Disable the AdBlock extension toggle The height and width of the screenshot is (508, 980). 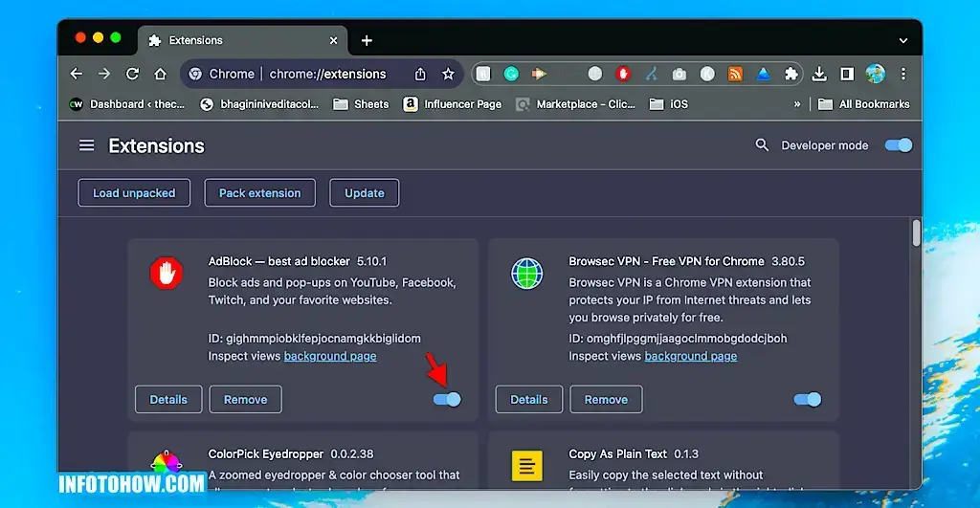pos(447,399)
